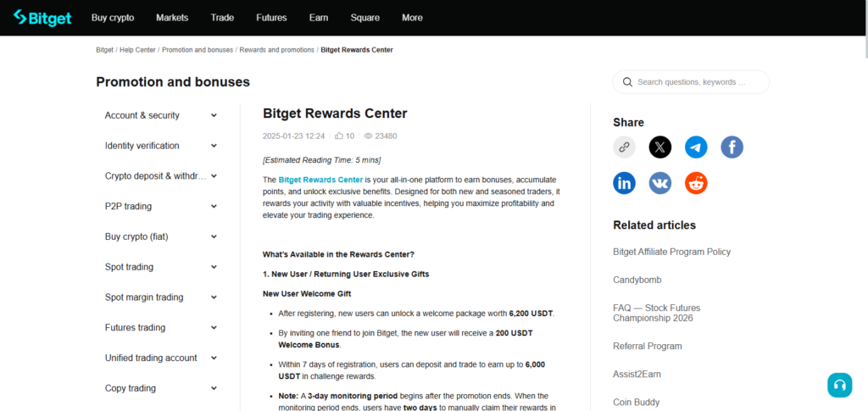Open Bitget Rewards Center inline link
This screenshot has width=868, height=411.
pyautogui.click(x=321, y=180)
